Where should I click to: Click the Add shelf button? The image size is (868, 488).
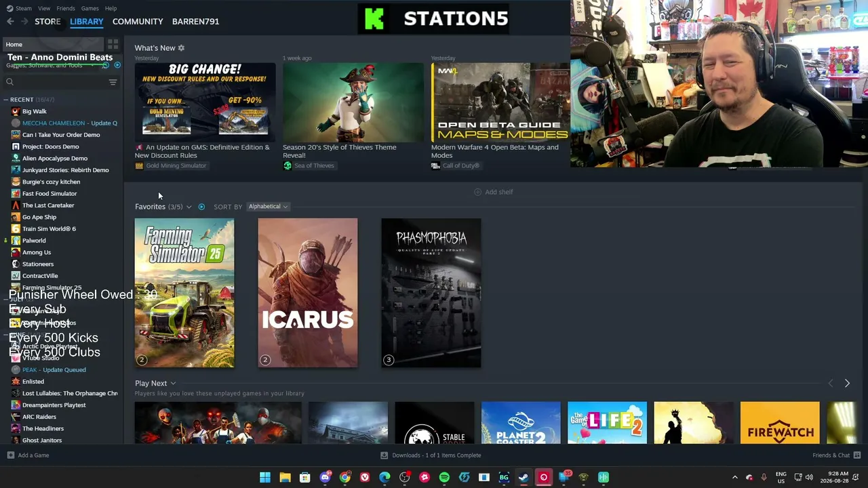[x=493, y=192]
